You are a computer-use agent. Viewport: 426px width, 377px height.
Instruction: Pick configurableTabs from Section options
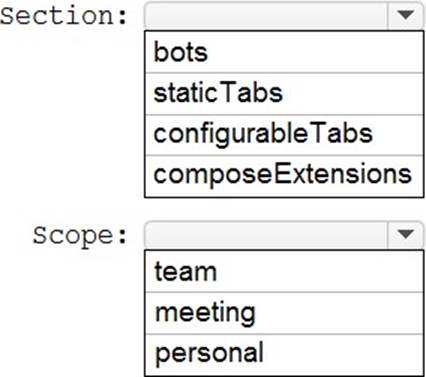tap(284, 135)
